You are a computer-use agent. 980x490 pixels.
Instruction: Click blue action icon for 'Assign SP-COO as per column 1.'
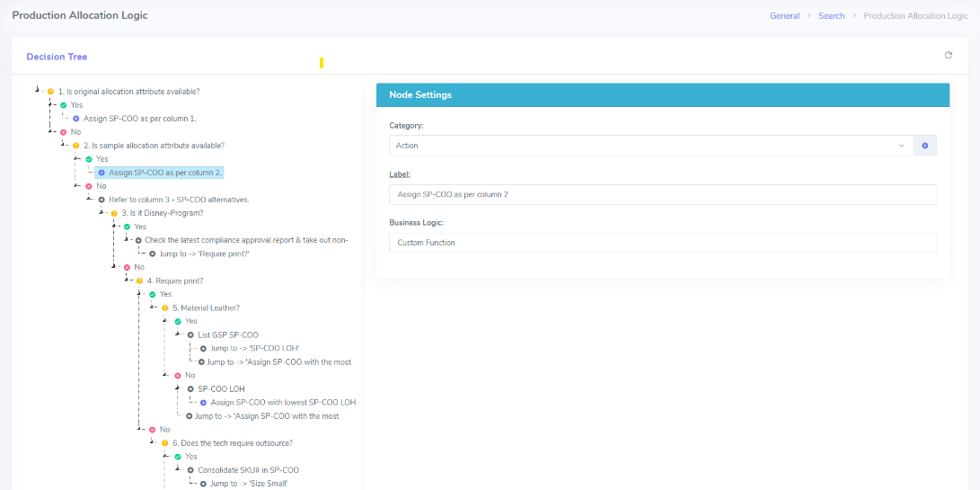click(x=75, y=119)
